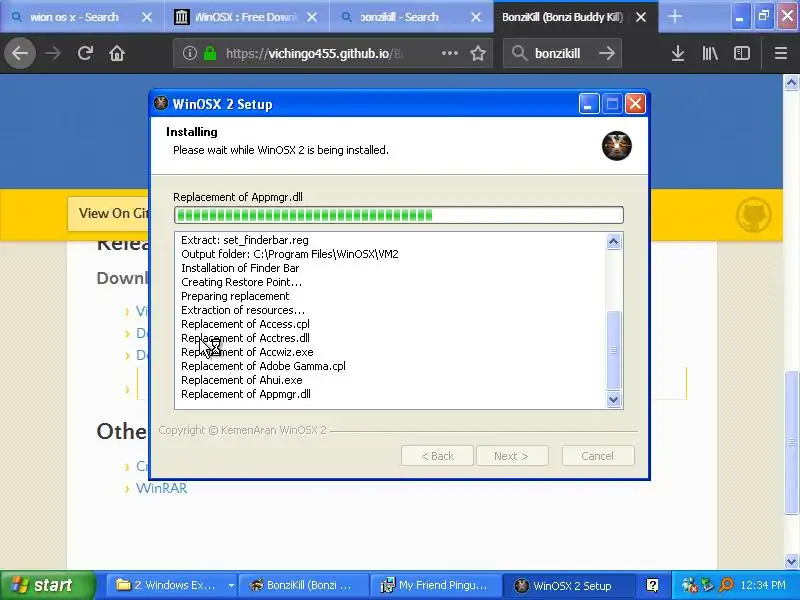Select log line 'Replacement of Access.cpl'
Image resolution: width=800 pixels, height=600 pixels.
(x=245, y=323)
